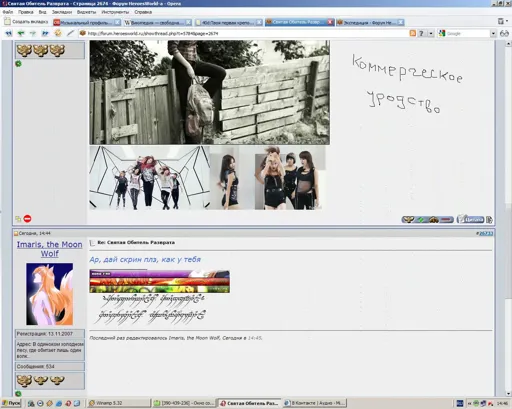Click the eagle reputation icon in first post
Screen dimensions: 512x409
click(408, 219)
